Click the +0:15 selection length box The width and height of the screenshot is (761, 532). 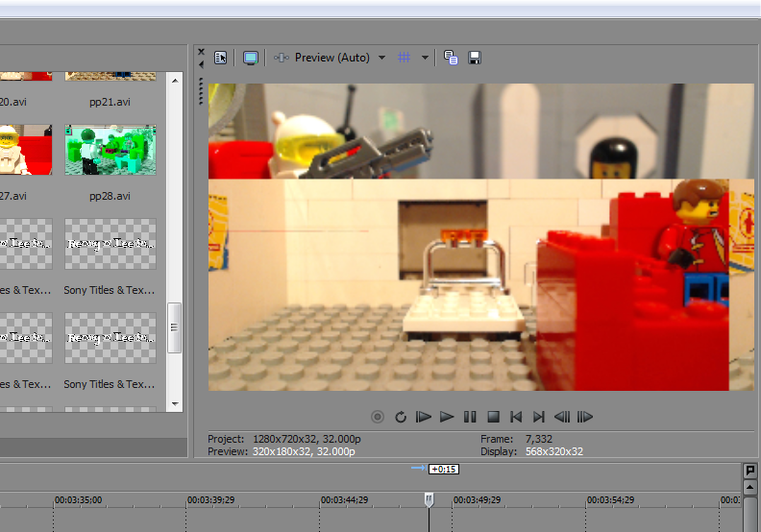[x=444, y=470]
